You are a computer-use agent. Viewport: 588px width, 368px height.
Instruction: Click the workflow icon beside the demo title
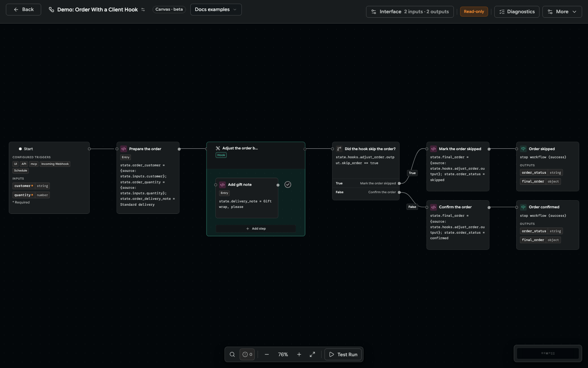(51, 10)
